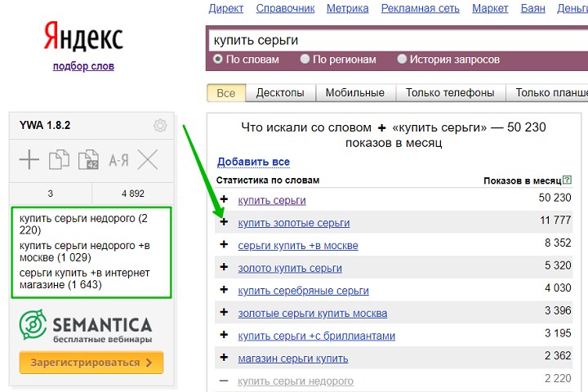Select YWA entry 'серьги купить +в интернет магазине'
Screen dimensions: 588x392
[x=85, y=278]
